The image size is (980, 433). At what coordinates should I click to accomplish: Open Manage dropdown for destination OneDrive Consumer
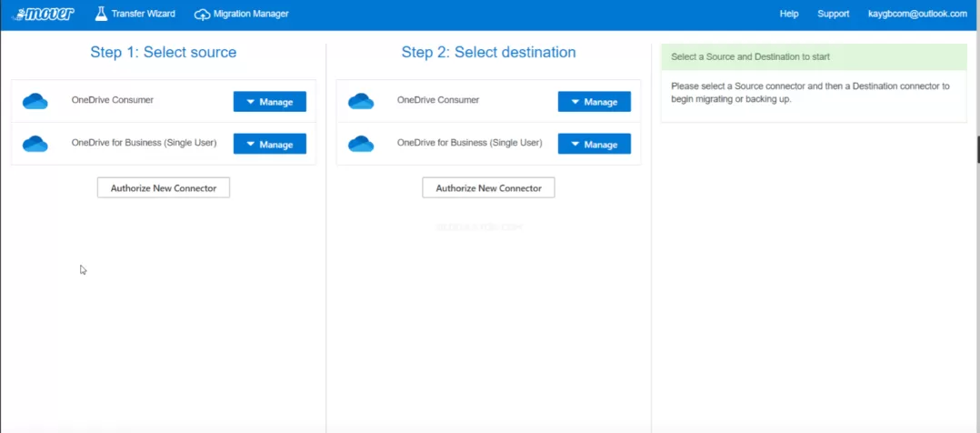(595, 101)
